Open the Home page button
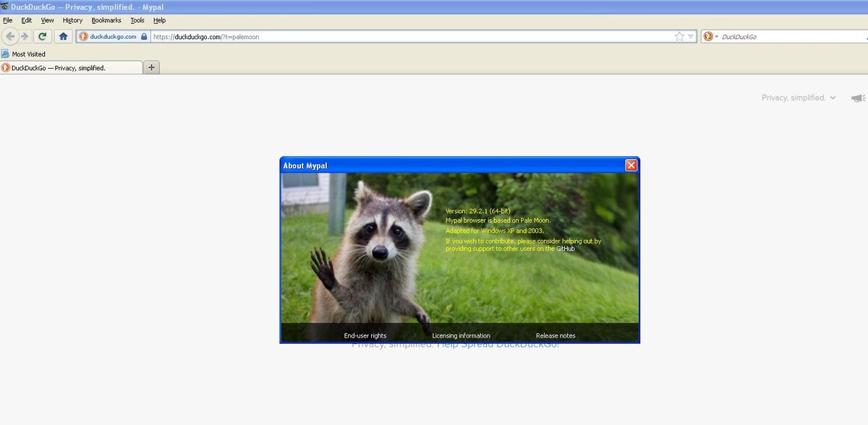 (x=64, y=36)
